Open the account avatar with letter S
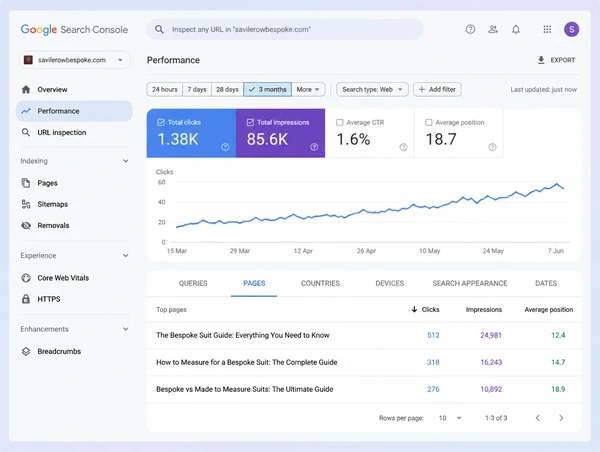The height and width of the screenshot is (452, 600). [571, 29]
